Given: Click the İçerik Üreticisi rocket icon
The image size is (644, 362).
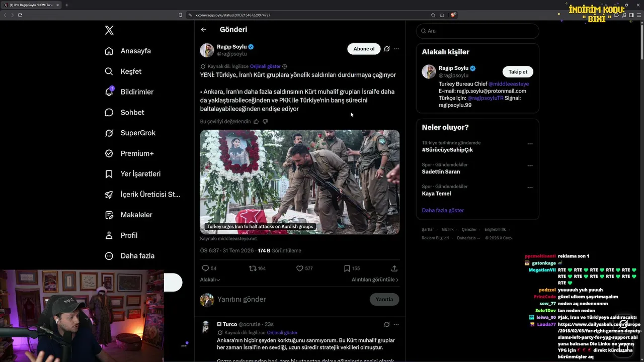Looking at the screenshot, I should (109, 195).
